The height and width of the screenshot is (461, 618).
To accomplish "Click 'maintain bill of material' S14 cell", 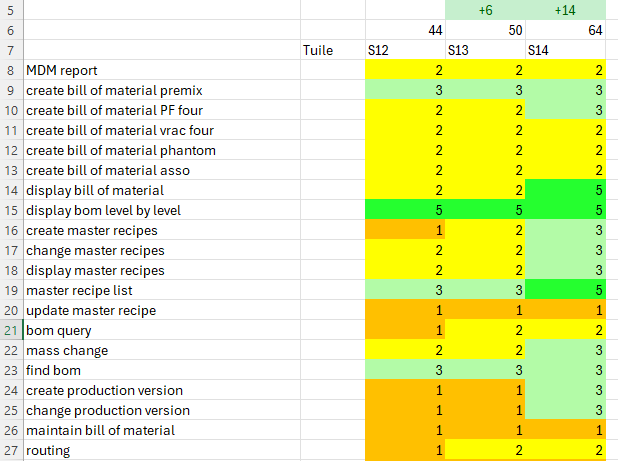I will point(565,430).
